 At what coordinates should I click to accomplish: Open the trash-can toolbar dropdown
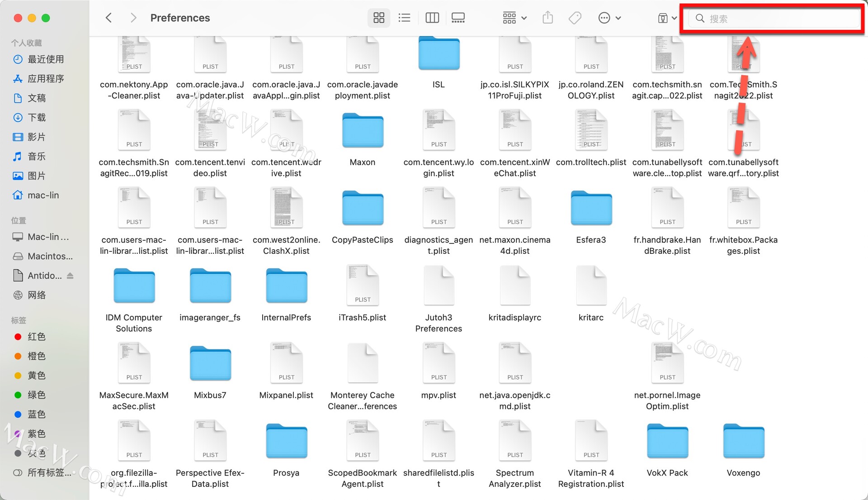click(667, 18)
